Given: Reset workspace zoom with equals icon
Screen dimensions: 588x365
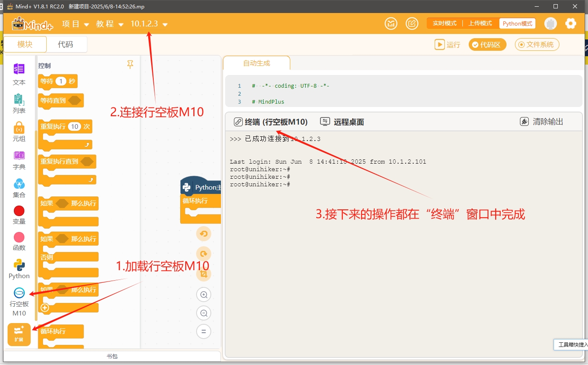Looking at the screenshot, I should coord(204,331).
